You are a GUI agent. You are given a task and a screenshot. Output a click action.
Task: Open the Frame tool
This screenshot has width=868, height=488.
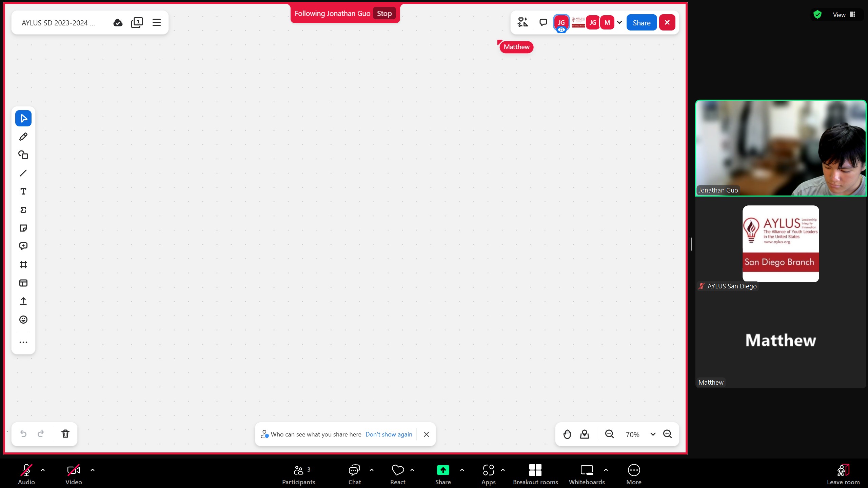[23, 265]
